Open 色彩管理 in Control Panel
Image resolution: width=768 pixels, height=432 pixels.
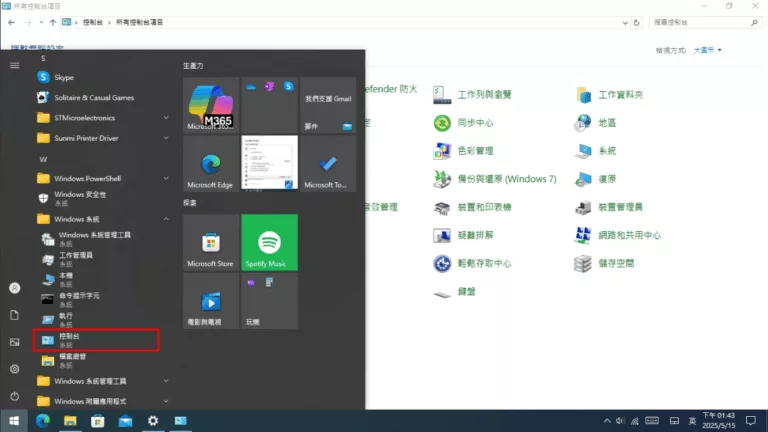(x=475, y=151)
